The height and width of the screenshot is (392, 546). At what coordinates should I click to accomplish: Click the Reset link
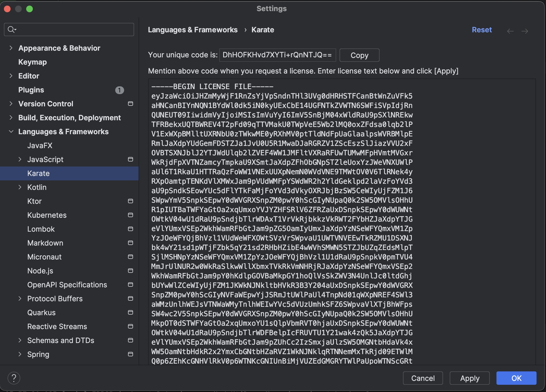[481, 30]
